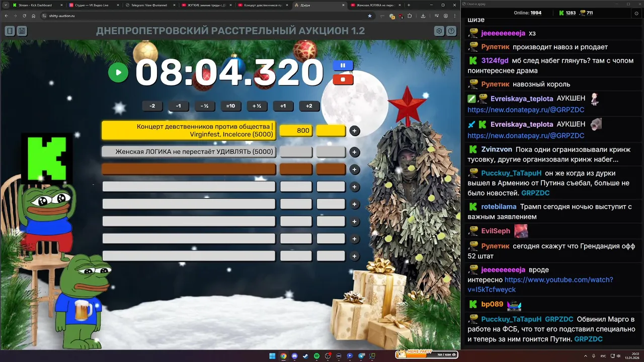The image size is (644, 362).
Task: Open Chrome menu three dots
Action: click(454, 16)
